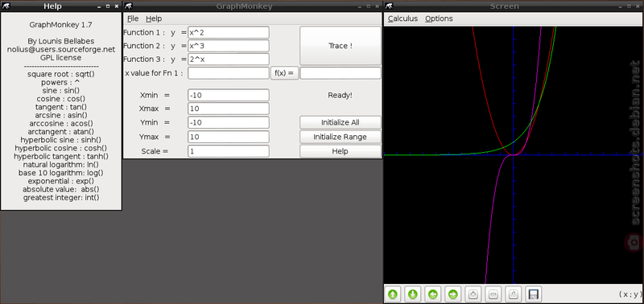Select the Scale input field
Image resolution: width=644 pixels, height=304 pixels.
coord(229,151)
